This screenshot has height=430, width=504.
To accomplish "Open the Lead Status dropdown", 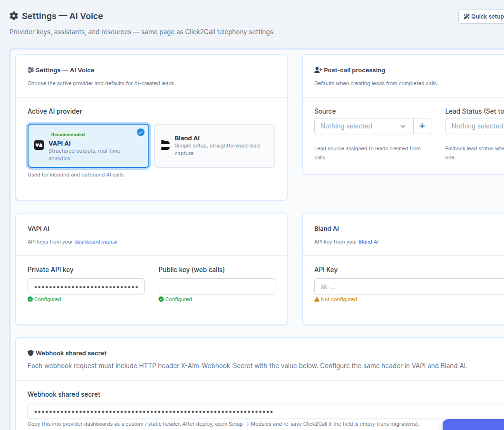I will [475, 126].
